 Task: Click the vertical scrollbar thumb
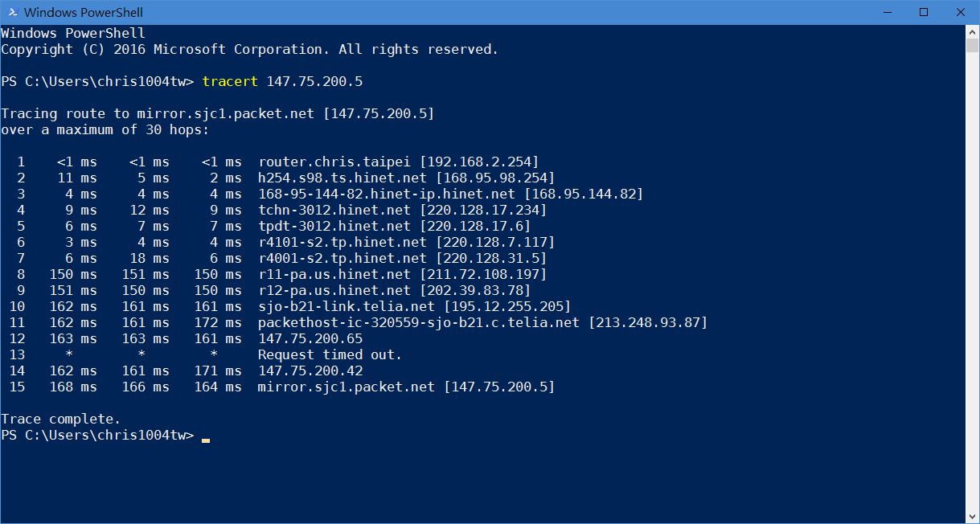[x=972, y=45]
